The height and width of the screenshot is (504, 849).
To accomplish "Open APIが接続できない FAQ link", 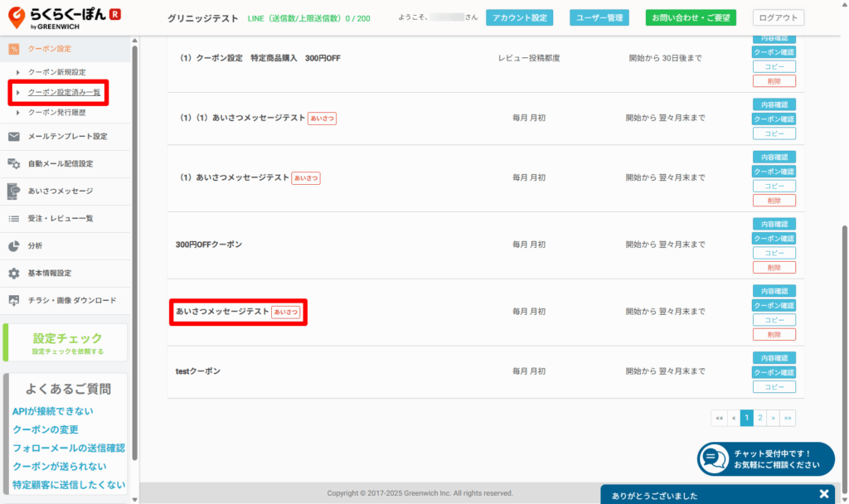I will point(53,411).
